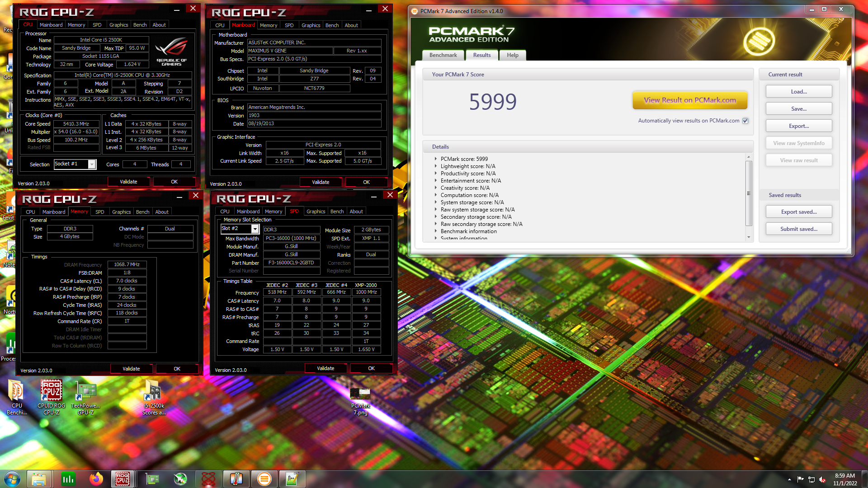The image size is (868, 488).
Task: Select Graphics tab in Mainboard window
Action: point(311,25)
